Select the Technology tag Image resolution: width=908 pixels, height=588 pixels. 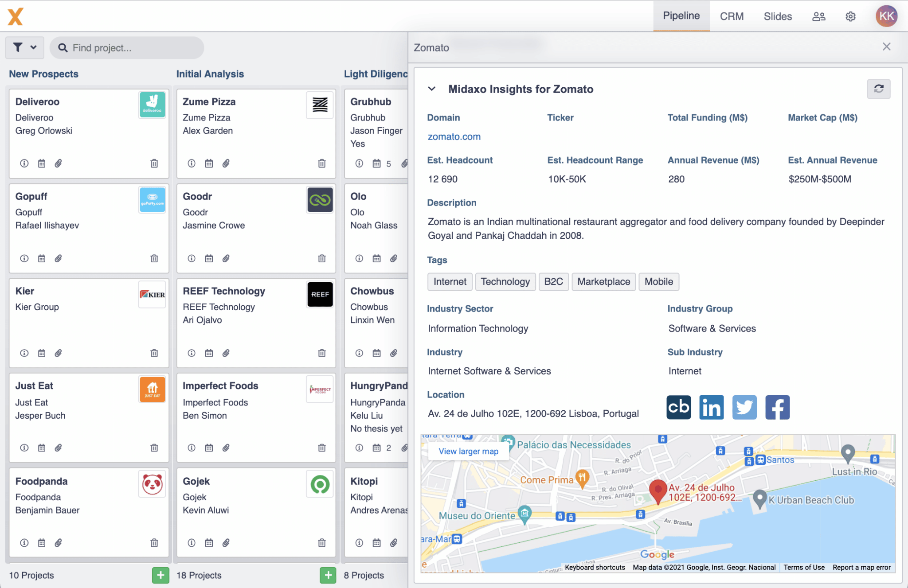tap(505, 281)
